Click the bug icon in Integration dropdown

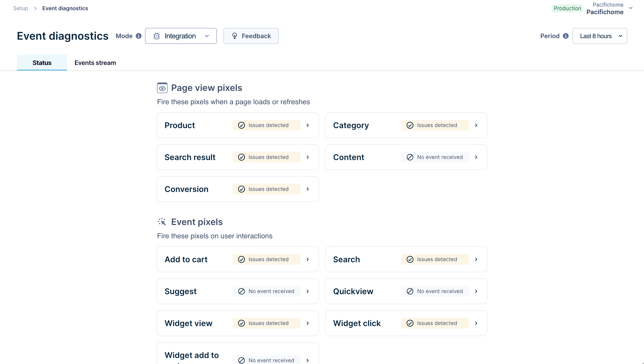point(157,36)
